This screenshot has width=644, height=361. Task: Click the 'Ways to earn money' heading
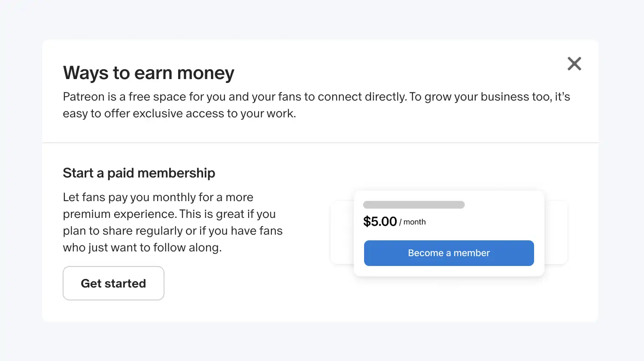pos(148,73)
